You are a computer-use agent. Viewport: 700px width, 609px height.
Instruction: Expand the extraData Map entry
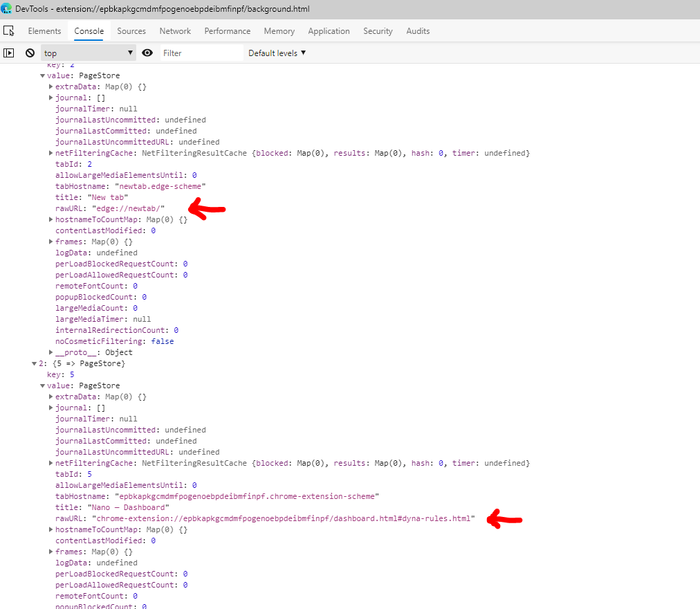51,86
